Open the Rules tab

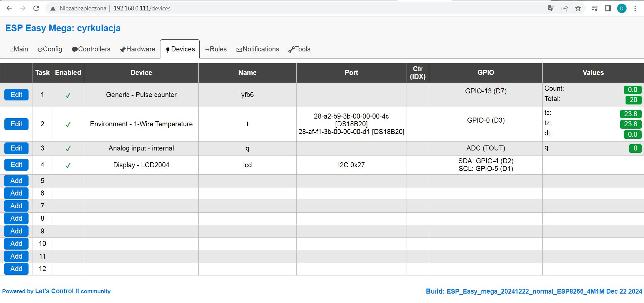[x=215, y=49]
